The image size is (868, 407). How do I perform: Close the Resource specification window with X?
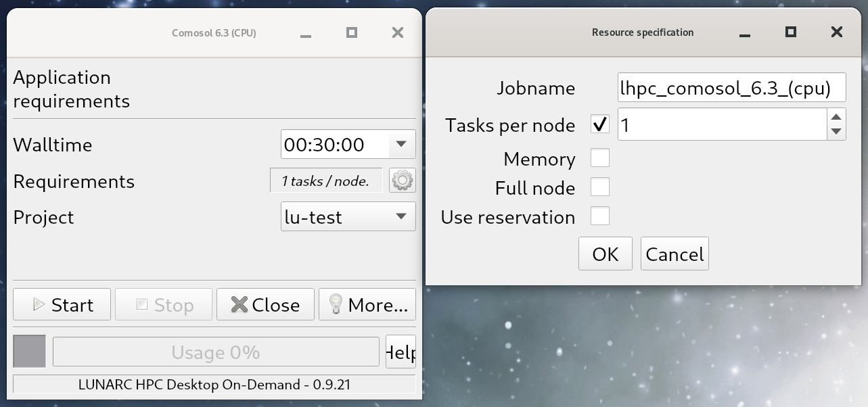[x=837, y=32]
